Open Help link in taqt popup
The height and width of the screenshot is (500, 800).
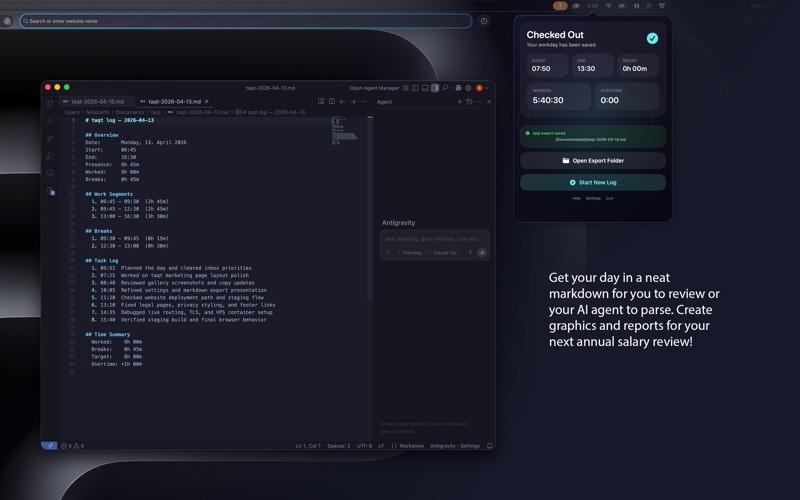tap(576, 198)
